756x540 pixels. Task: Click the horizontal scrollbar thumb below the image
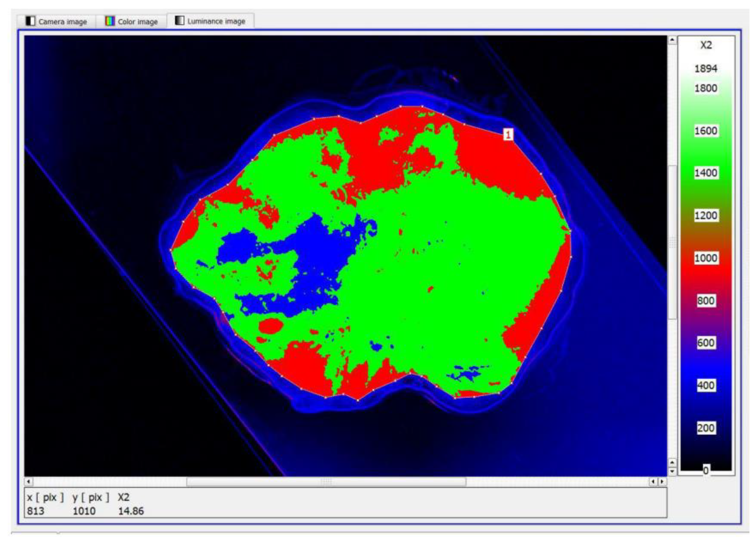[326, 481]
